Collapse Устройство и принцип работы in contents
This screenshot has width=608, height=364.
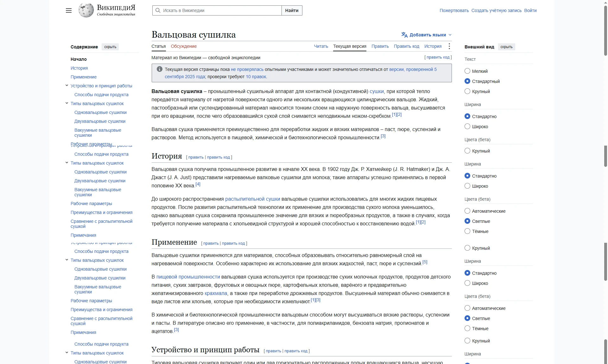click(x=67, y=85)
